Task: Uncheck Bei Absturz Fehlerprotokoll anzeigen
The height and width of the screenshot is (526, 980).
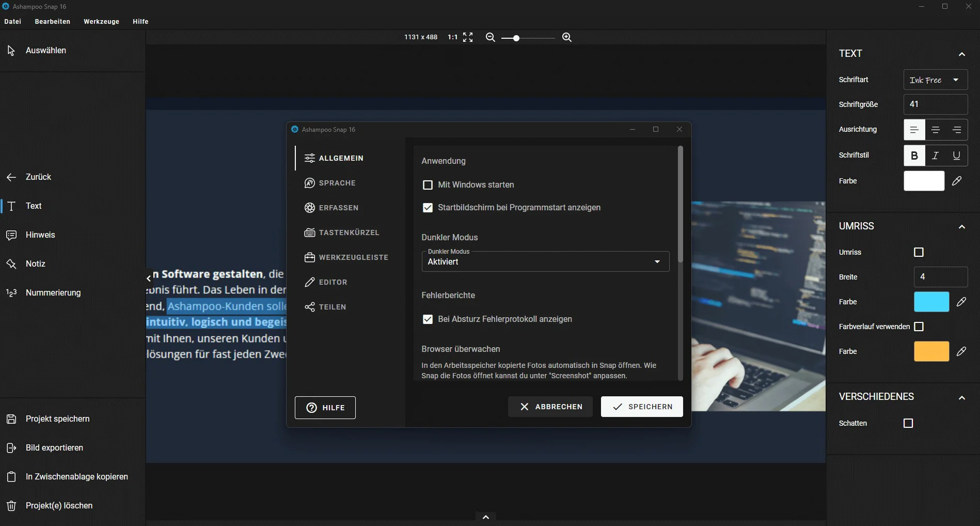Action: pos(428,319)
